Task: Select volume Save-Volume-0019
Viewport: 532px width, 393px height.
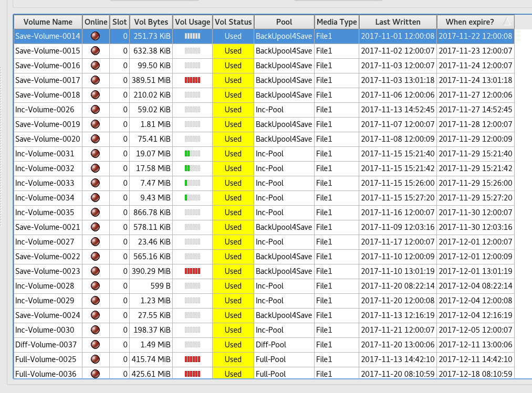Action: point(48,124)
